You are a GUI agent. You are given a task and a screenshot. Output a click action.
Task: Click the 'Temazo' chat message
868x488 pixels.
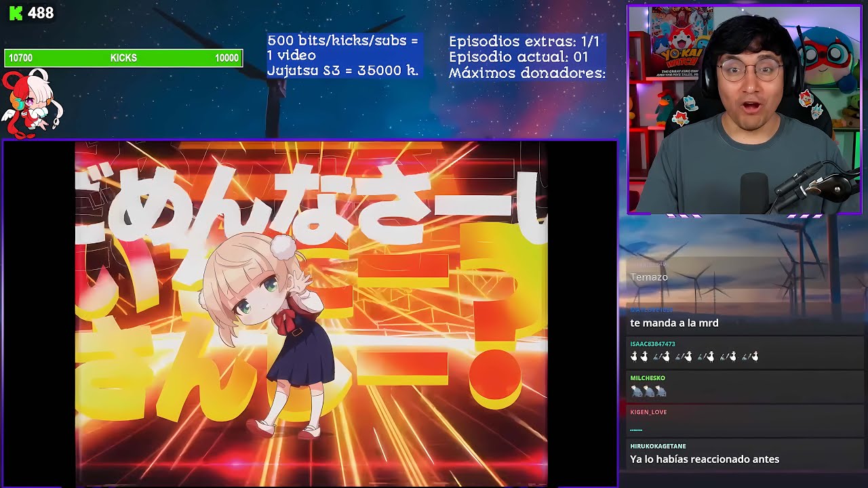click(x=649, y=277)
